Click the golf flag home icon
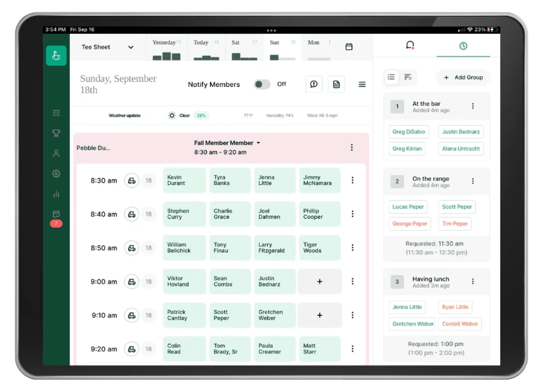This screenshot has height=392, width=543. (x=56, y=56)
